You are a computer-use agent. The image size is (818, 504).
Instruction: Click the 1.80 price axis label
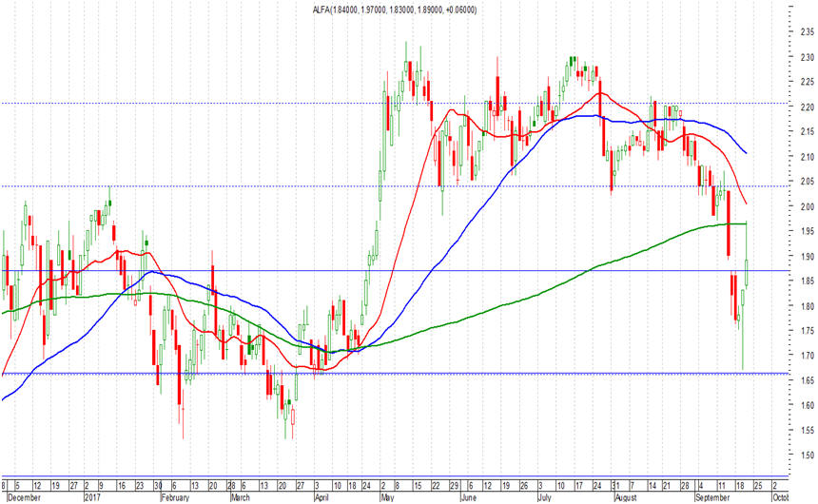pyautogui.click(x=807, y=306)
